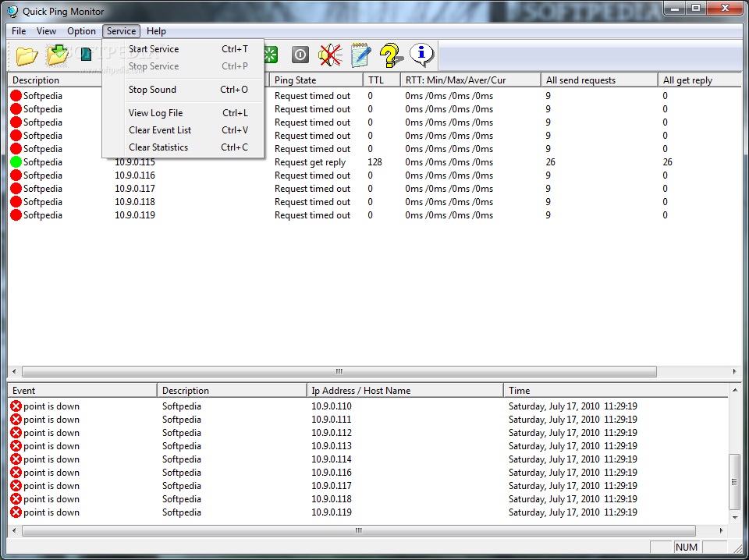749x560 pixels.
Task: Click the event list vertical scrollbar thumb
Action: [x=735, y=482]
